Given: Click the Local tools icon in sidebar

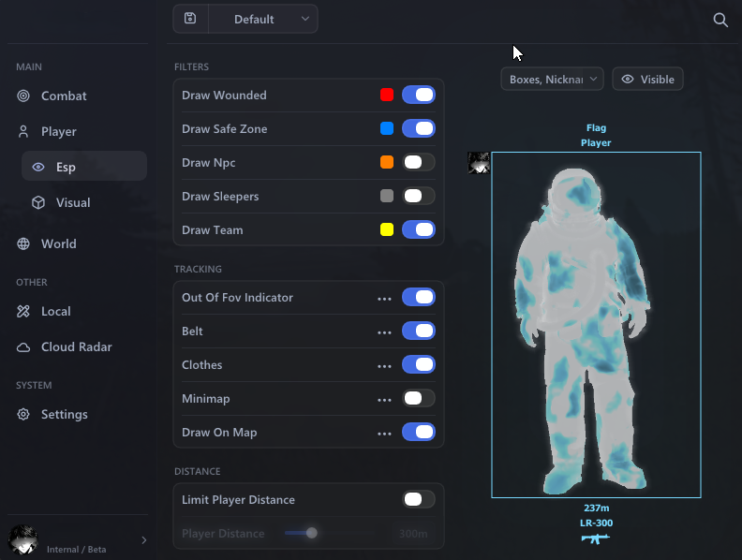Looking at the screenshot, I should pos(23,311).
